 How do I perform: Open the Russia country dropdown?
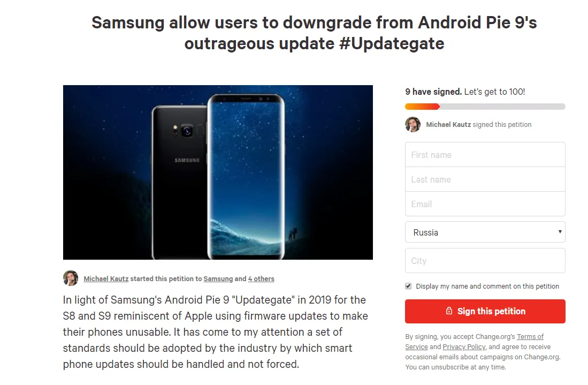tap(485, 232)
